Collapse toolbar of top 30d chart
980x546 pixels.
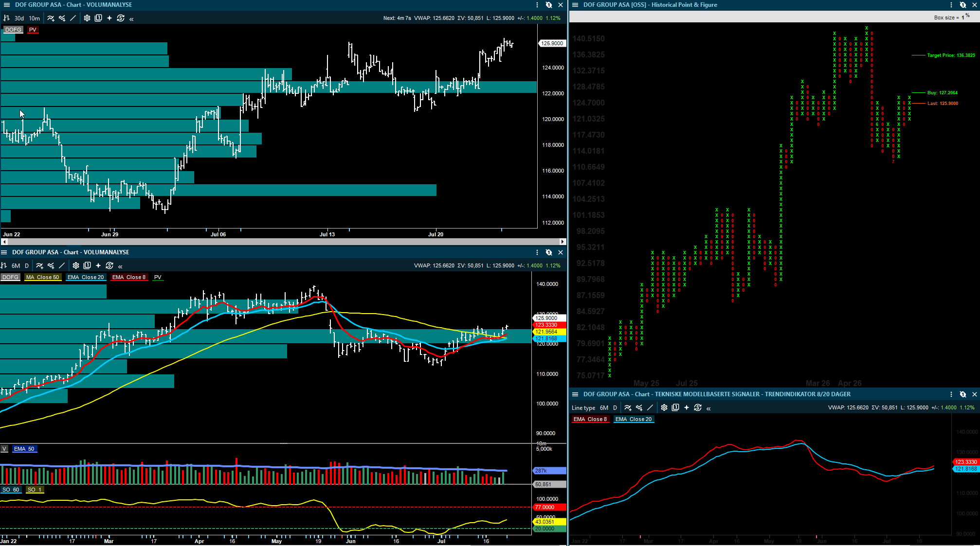pyautogui.click(x=131, y=18)
